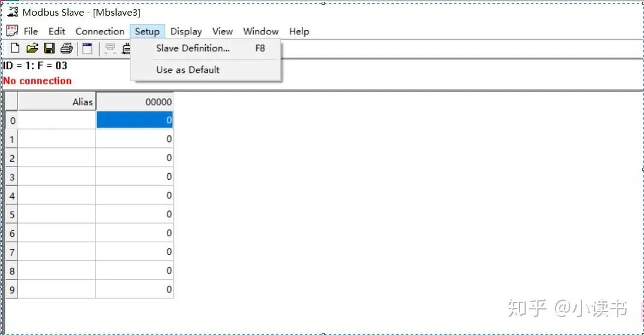Select the value cell in row 2

135,158
